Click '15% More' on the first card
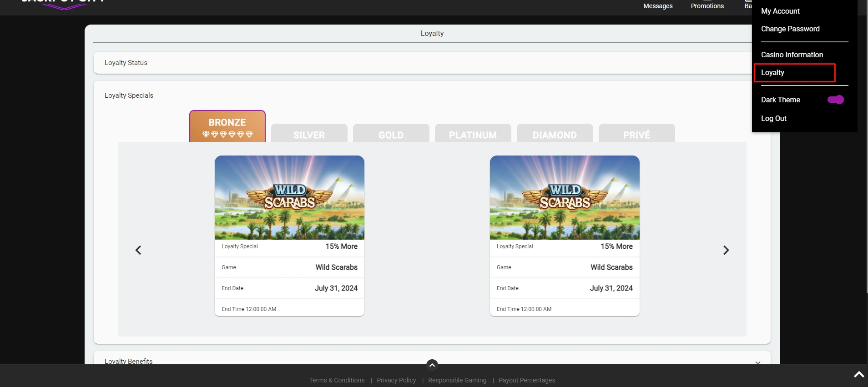 [x=342, y=246]
